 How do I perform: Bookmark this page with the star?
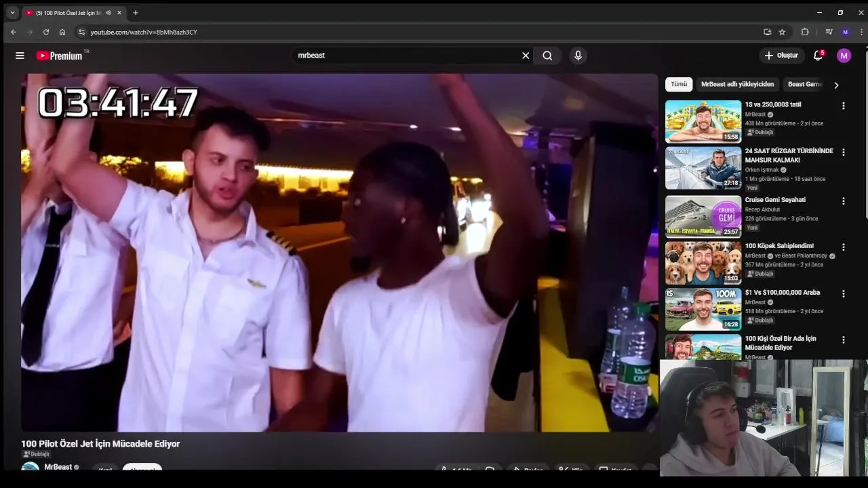(x=782, y=32)
